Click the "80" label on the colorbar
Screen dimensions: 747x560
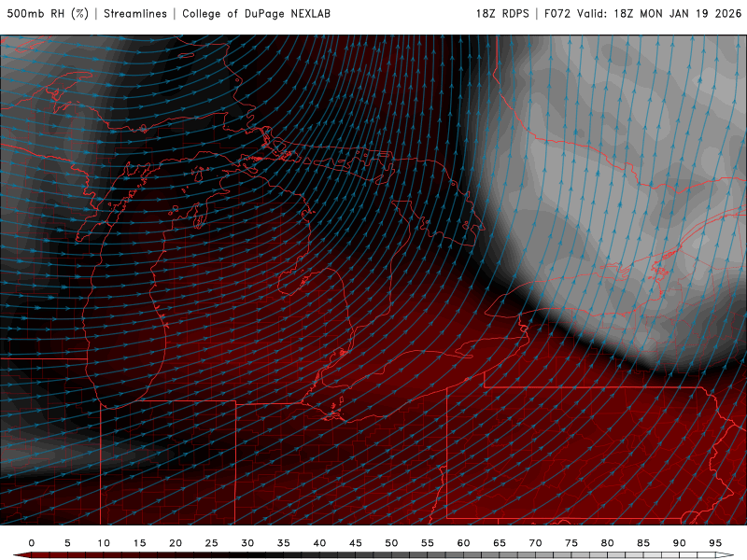click(608, 543)
